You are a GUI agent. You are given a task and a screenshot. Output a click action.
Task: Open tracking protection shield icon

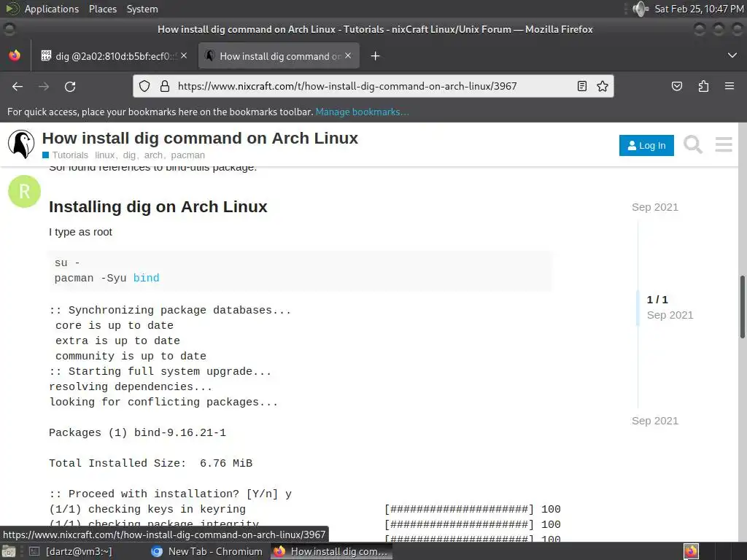144,86
